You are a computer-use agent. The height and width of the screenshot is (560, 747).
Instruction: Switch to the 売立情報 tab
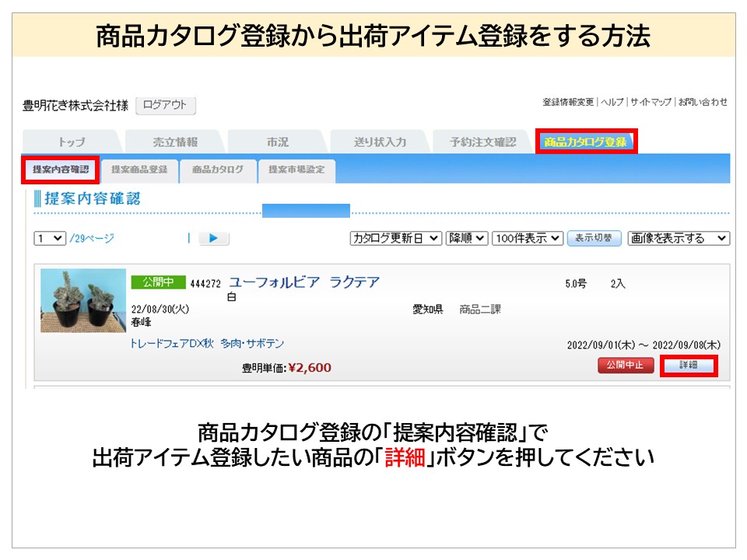pos(174,142)
